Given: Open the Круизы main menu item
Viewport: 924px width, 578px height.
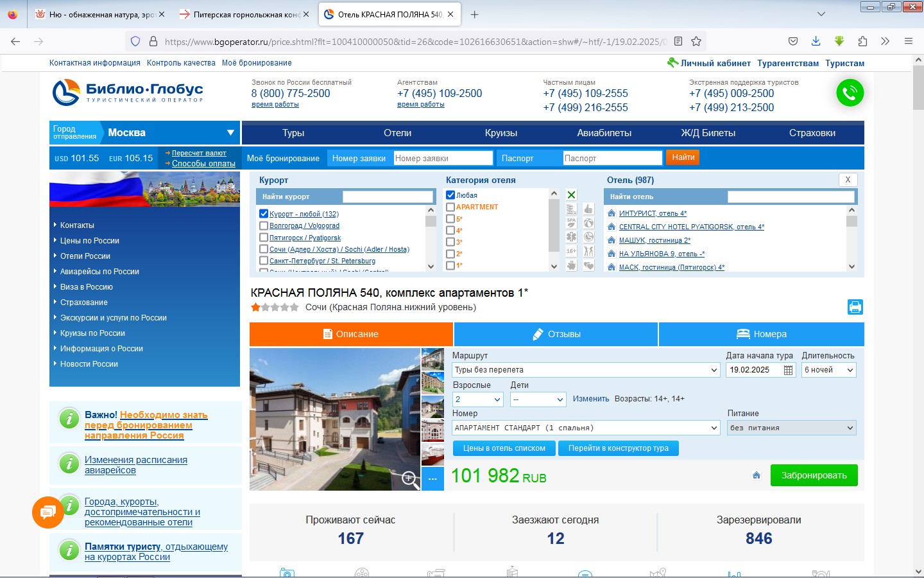Looking at the screenshot, I should [501, 133].
